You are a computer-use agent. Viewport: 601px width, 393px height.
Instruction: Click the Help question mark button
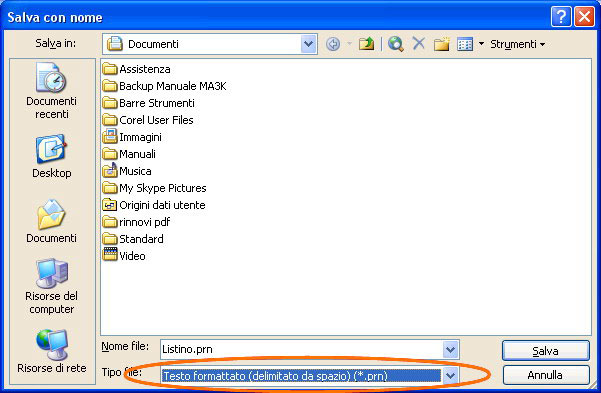561,17
